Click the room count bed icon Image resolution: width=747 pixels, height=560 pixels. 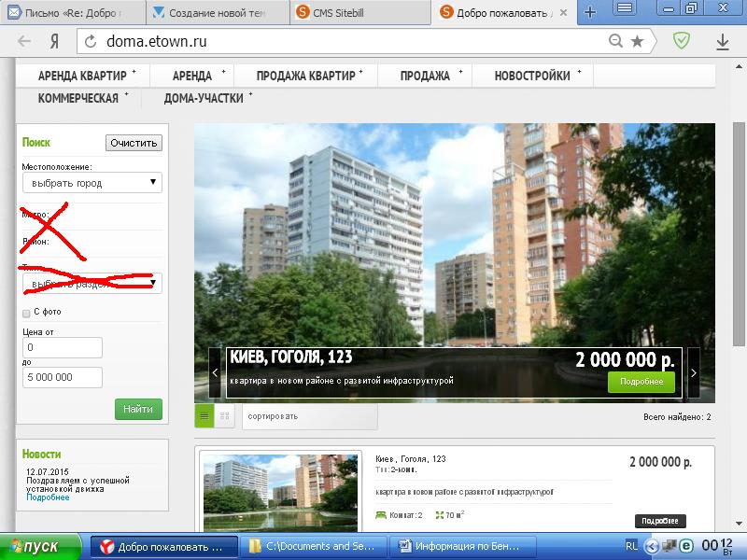381,515
